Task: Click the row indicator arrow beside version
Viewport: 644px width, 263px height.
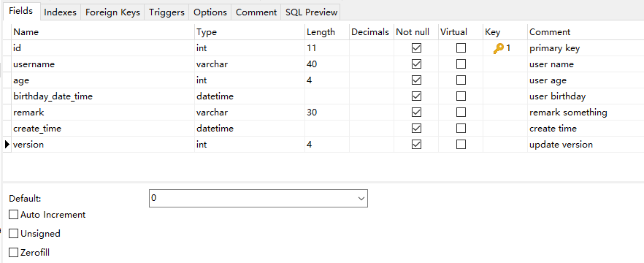Action: (x=7, y=144)
